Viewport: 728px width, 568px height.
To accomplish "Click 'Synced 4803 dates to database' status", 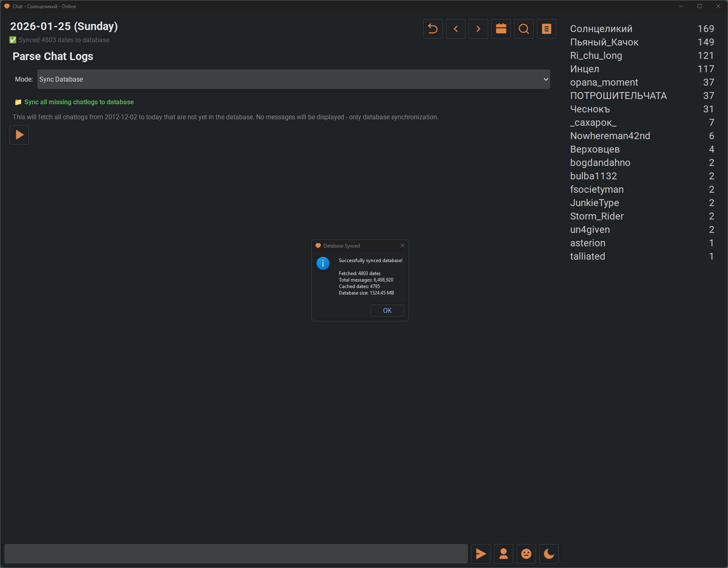I will pyautogui.click(x=64, y=40).
